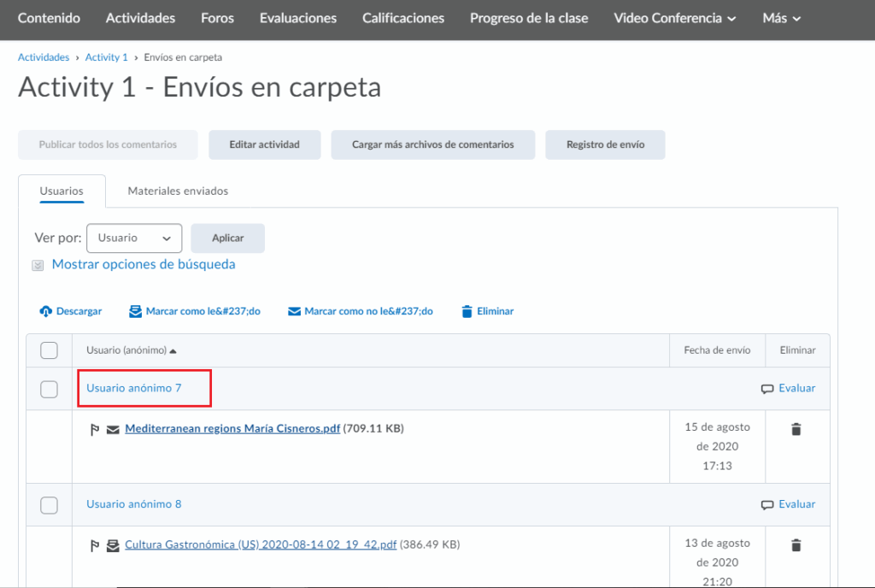Click the Marcar como no leído envelope icon
Image resolution: width=875 pixels, height=588 pixels.
(x=294, y=312)
